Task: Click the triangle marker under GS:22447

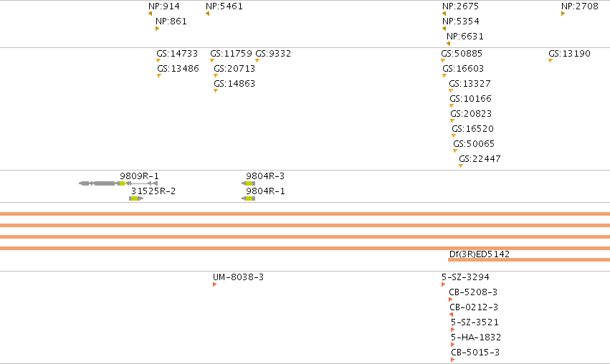Action: point(461,166)
